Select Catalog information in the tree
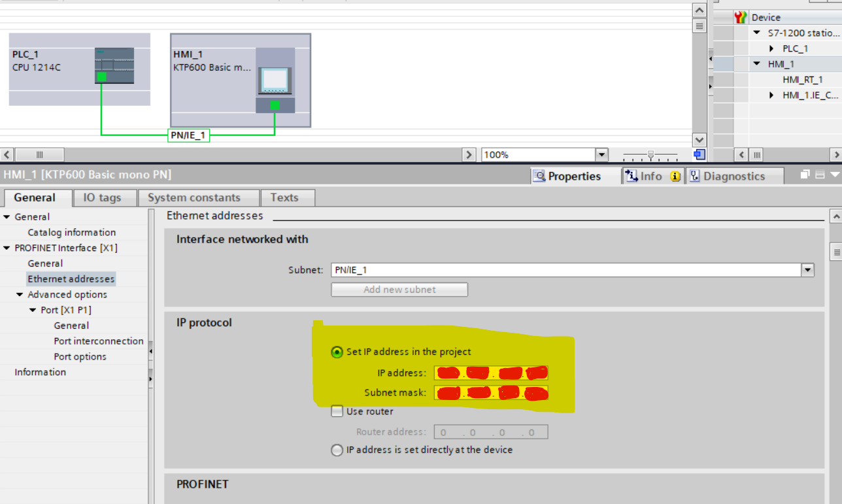Image resolution: width=842 pixels, height=504 pixels. (x=72, y=232)
